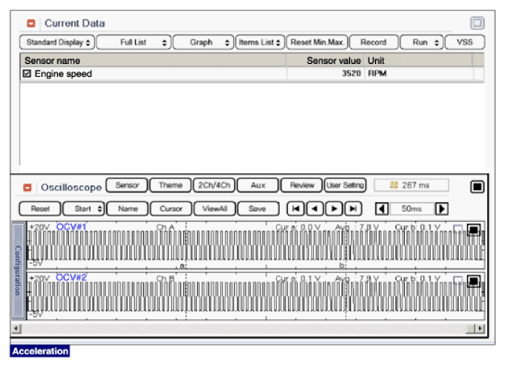Screen dimensions: 505x367
Task: Click the Sensor name column header
Action: coord(153,60)
